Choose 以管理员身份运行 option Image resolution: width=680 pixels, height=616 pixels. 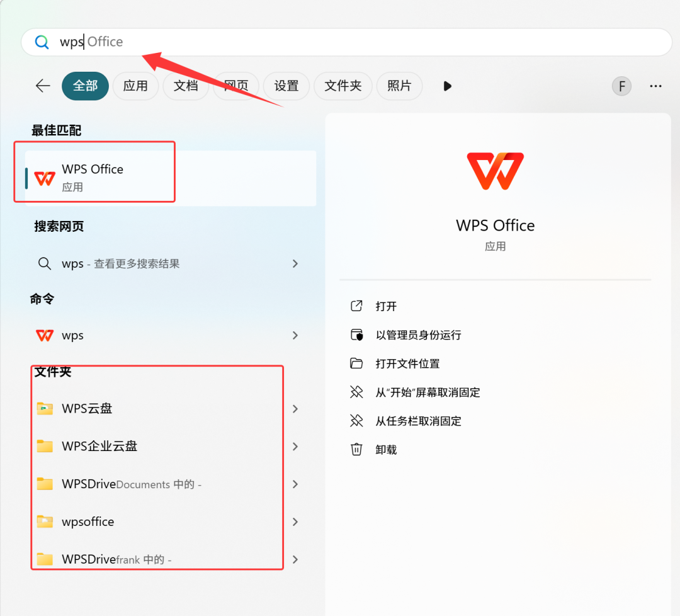418,335
